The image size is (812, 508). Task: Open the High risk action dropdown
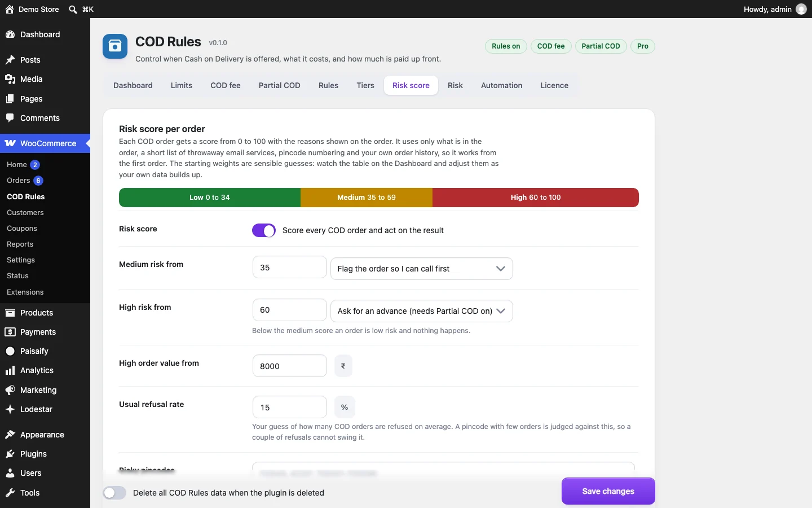click(422, 311)
